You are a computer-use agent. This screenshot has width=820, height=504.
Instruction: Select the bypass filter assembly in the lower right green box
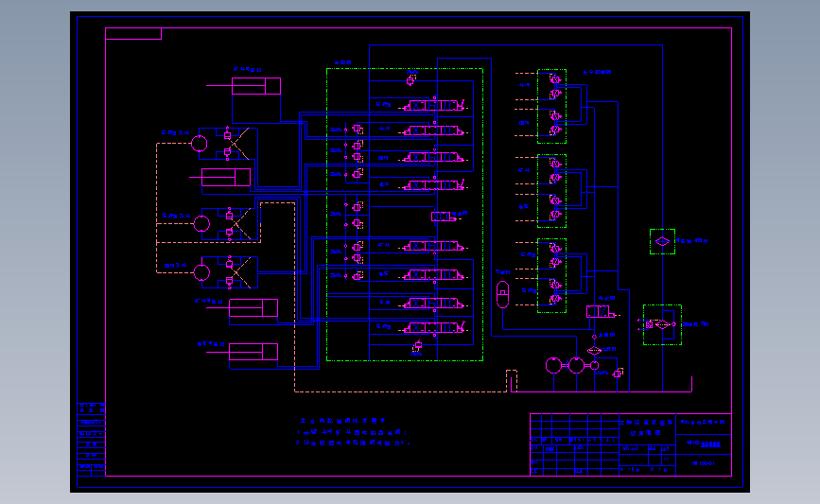(x=662, y=324)
